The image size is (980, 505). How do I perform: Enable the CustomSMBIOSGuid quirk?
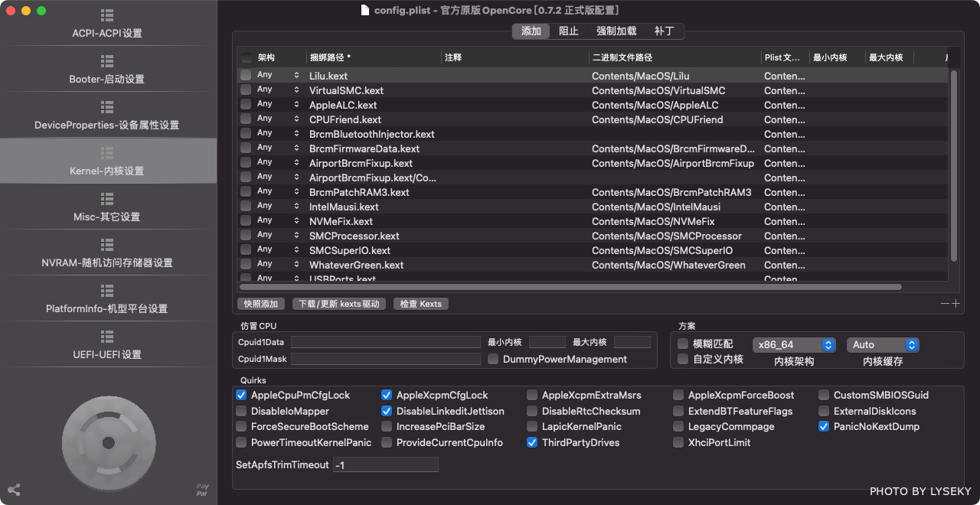coord(824,395)
